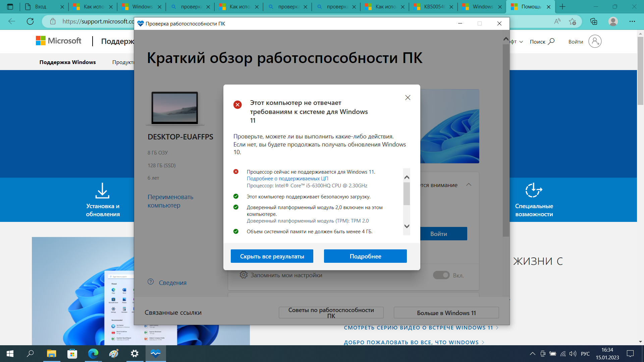Click the Microsoft logo on page
Viewport: 644px width, 362px height.
tap(59, 41)
